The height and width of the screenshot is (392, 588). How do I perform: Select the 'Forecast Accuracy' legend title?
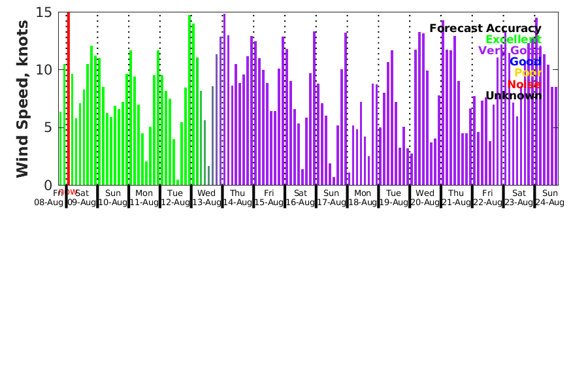(x=485, y=29)
